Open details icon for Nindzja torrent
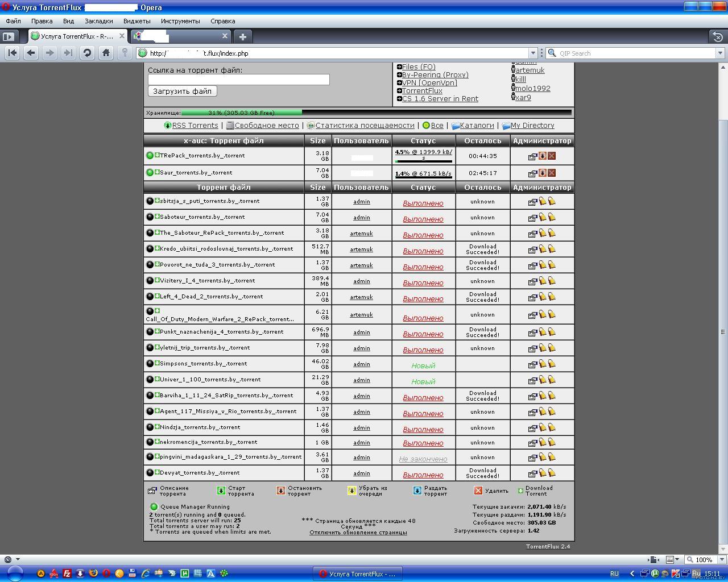 pyautogui.click(x=532, y=428)
